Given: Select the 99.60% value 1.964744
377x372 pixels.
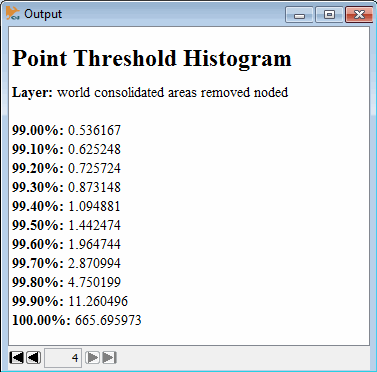Looking at the screenshot, I should pos(94,244).
